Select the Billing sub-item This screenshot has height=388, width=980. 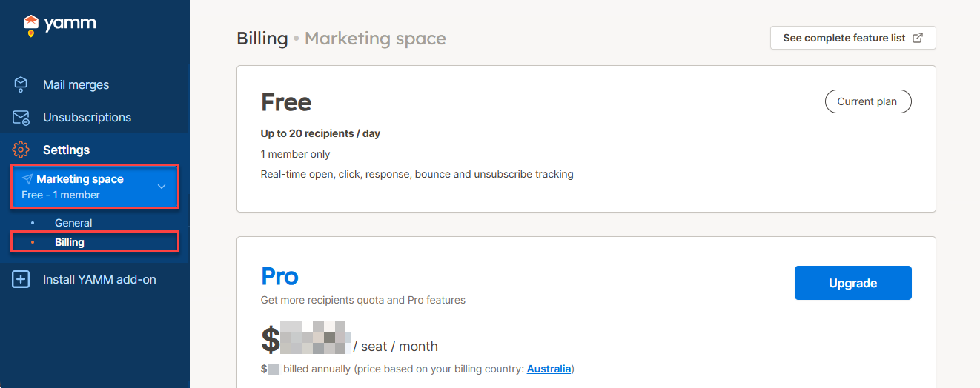(70, 242)
